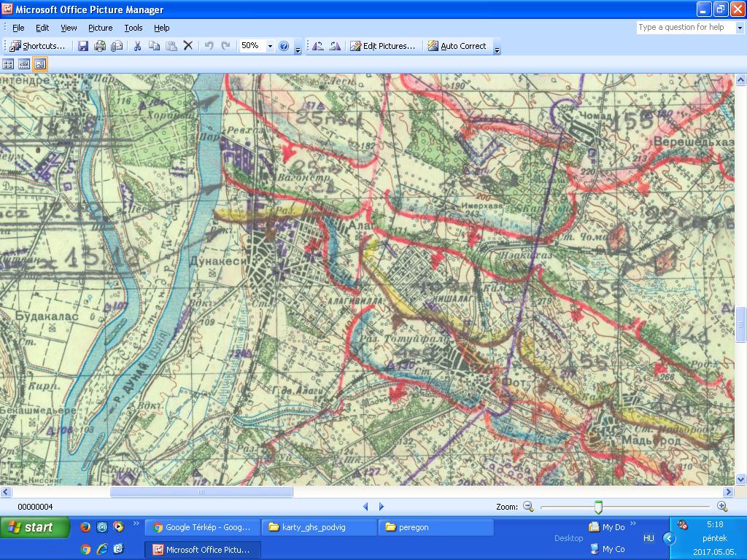Click the My Computer taskbar shortcut
747x560 pixels.
(x=608, y=549)
